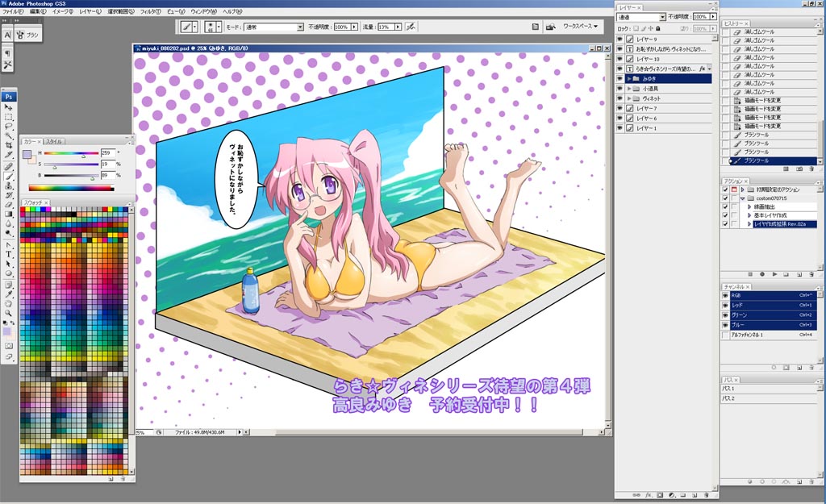Screen dimensions: 826x504
Task: Click the Actions panel record button
Action: [762, 274]
